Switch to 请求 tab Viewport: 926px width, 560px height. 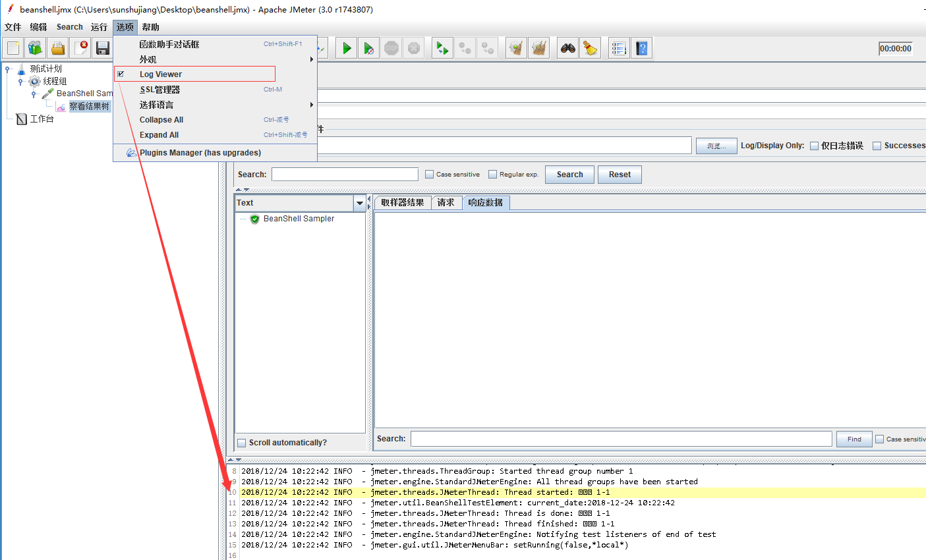click(x=446, y=203)
